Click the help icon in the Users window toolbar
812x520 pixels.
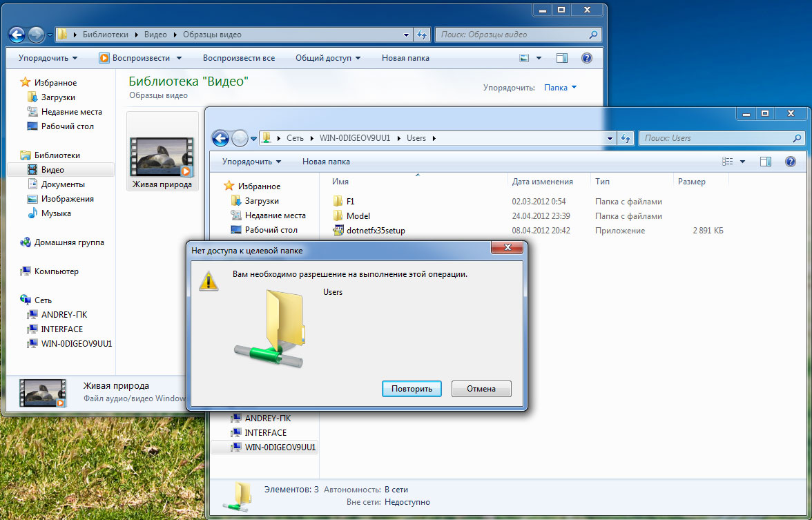click(791, 162)
